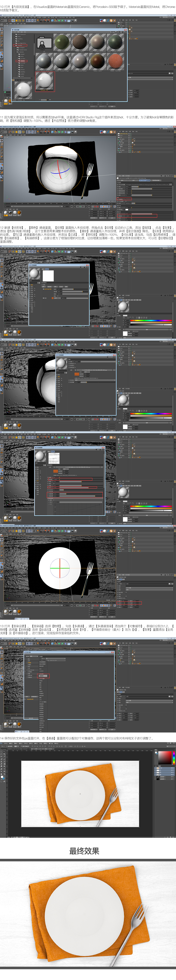Click the red color field in Photoshop Color panel
Screen dimensions: 176x980
165,757
